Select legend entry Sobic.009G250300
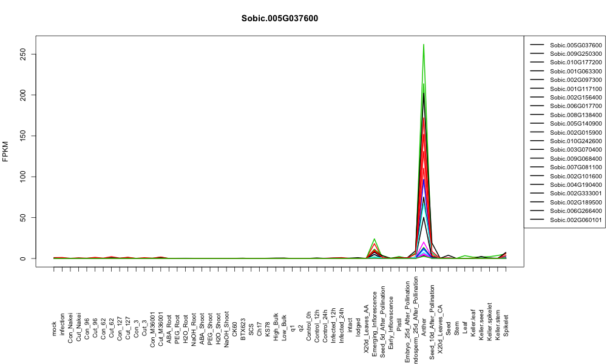The width and height of the screenshot is (607, 364). click(575, 54)
